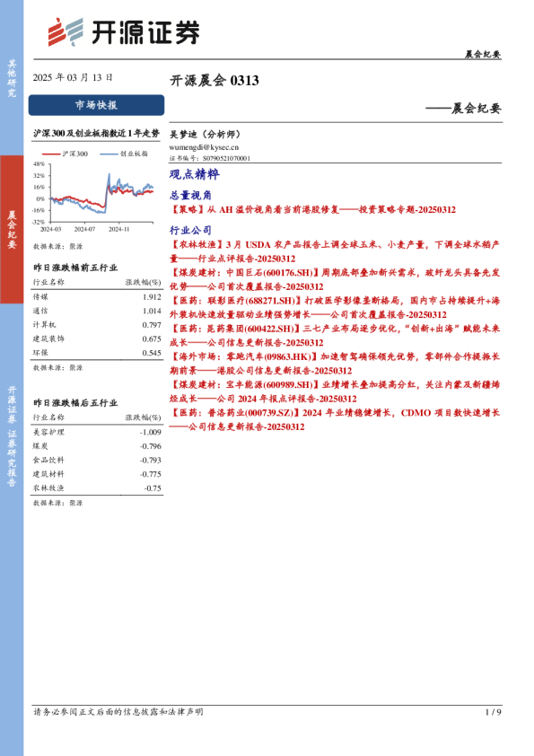The width and height of the screenshot is (534, 756).
Task: Click the title 开源晨会 0313
Action: [x=214, y=80]
